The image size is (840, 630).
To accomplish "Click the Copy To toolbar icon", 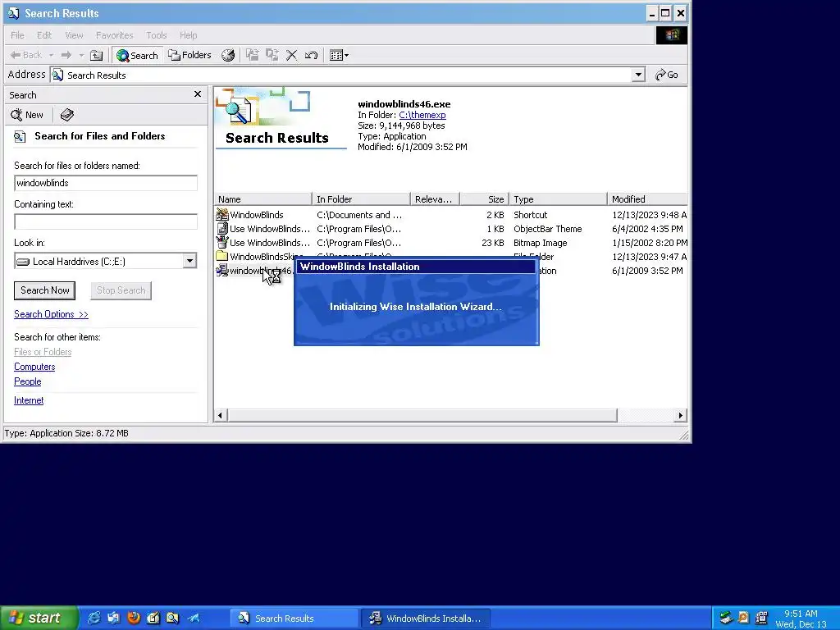I will point(272,55).
